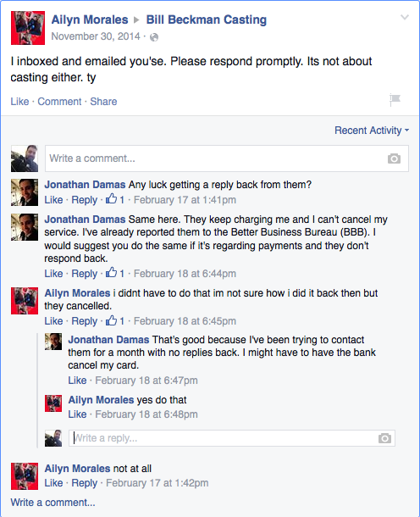Like the 'yes do that' reply
Screen dimensions: 420x517
tap(77, 414)
